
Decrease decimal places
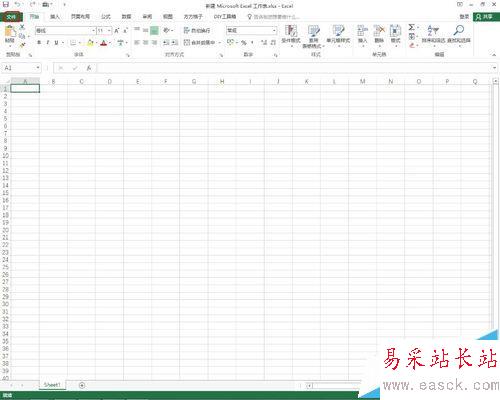click(273, 43)
